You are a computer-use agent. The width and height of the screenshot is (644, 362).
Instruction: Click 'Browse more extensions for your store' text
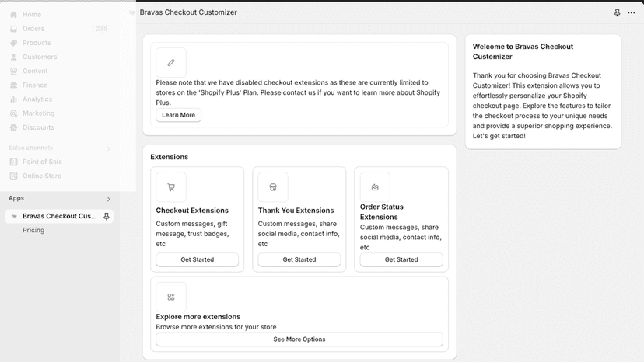[216, 327]
